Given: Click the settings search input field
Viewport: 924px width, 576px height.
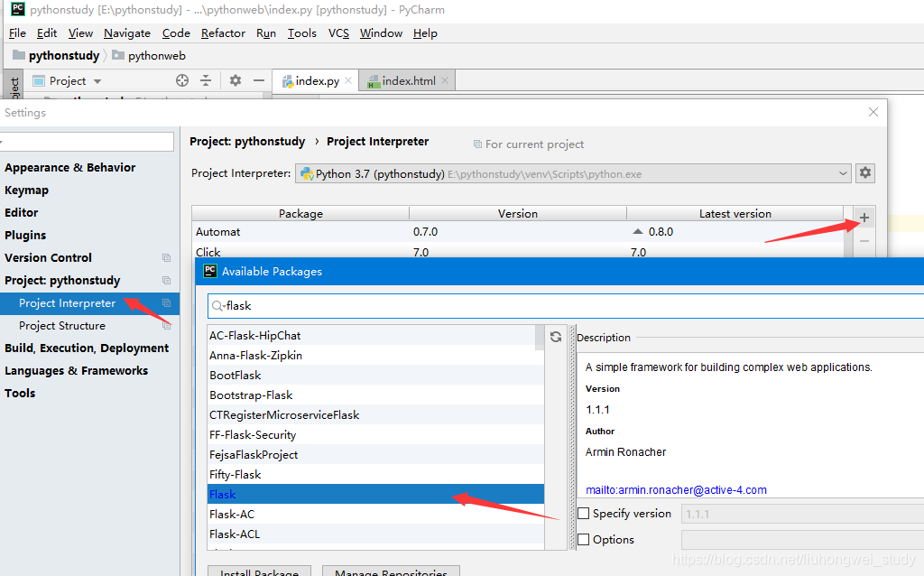Looking at the screenshot, I should (87, 142).
